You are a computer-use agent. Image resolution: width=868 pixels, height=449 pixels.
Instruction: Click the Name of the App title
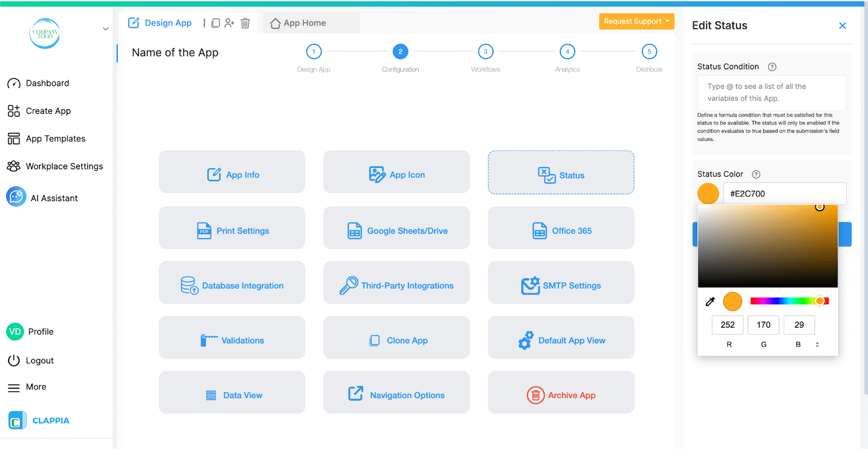coord(175,53)
